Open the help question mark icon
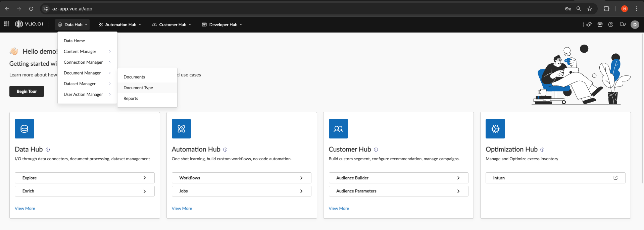This screenshot has height=230, width=644. coord(611,24)
